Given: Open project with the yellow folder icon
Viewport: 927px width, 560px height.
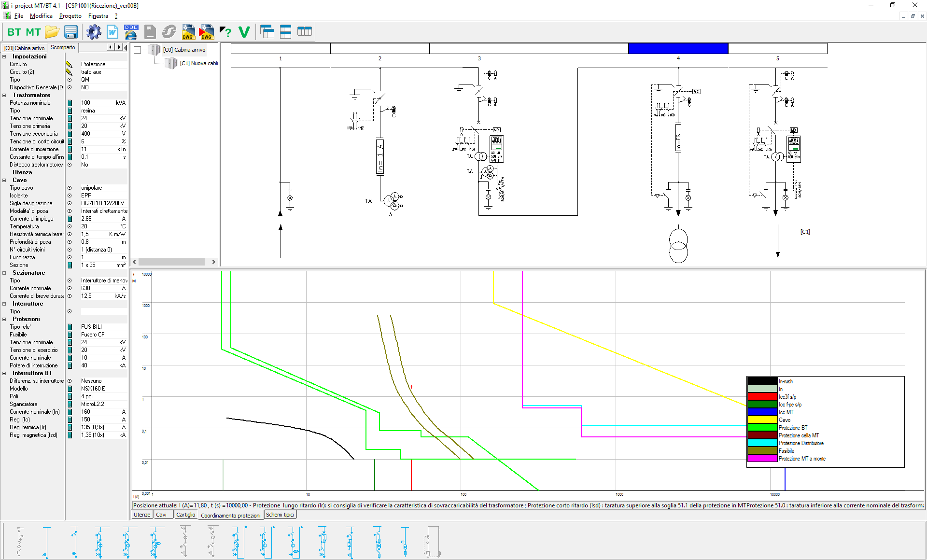Looking at the screenshot, I should point(52,32).
